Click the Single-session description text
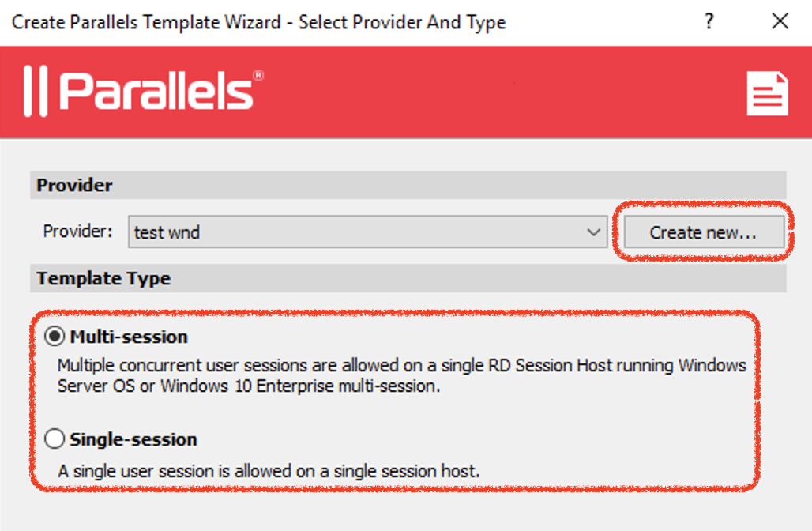This screenshot has height=531, width=812. coord(269,472)
